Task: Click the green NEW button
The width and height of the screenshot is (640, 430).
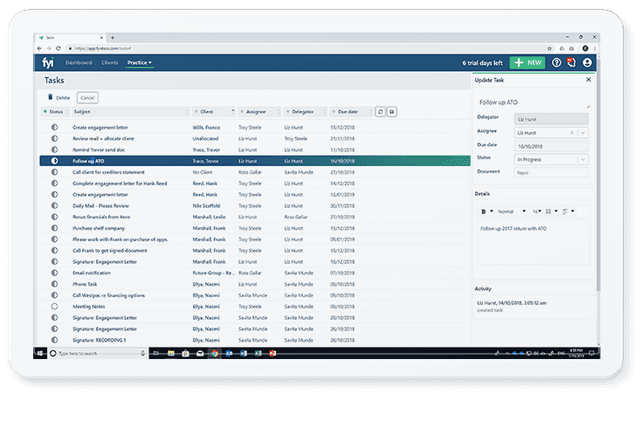Action: [x=527, y=62]
